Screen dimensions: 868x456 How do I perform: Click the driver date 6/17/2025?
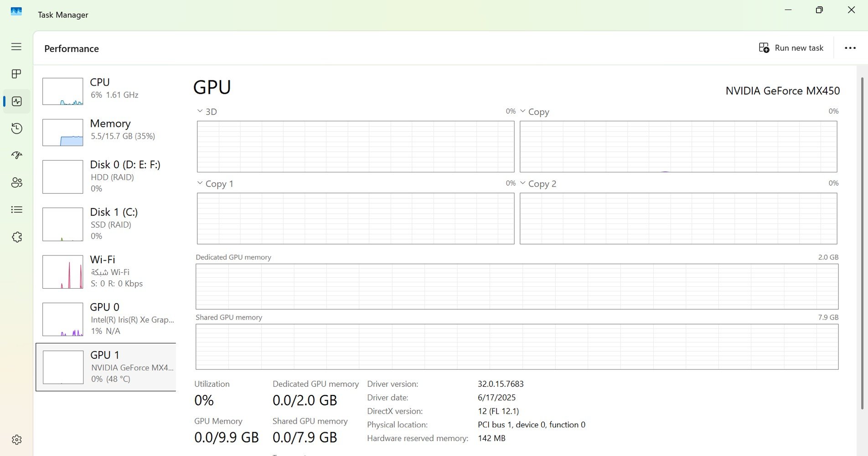tap(496, 398)
